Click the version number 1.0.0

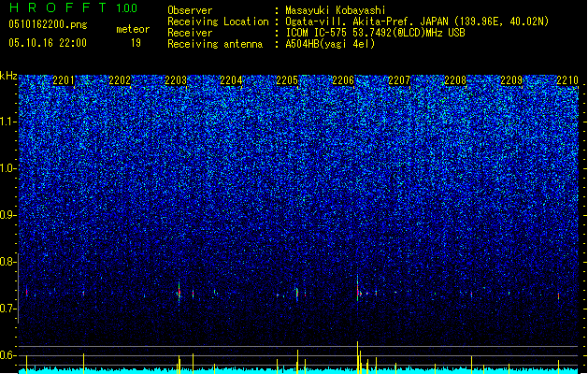(x=126, y=8)
